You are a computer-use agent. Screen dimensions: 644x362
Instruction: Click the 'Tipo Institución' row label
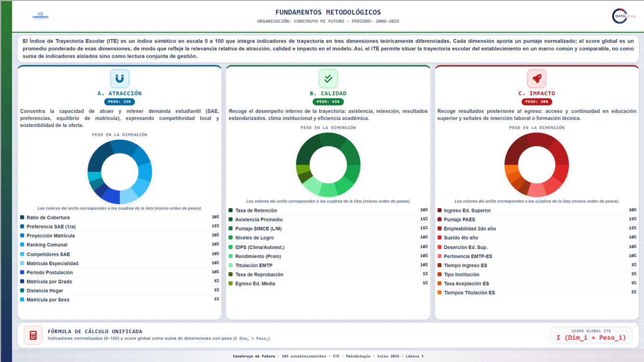462,274
